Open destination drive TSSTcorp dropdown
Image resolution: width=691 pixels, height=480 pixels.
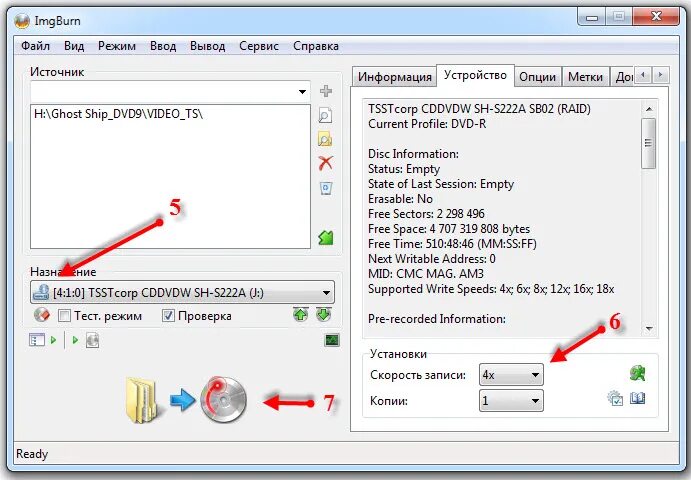point(182,292)
